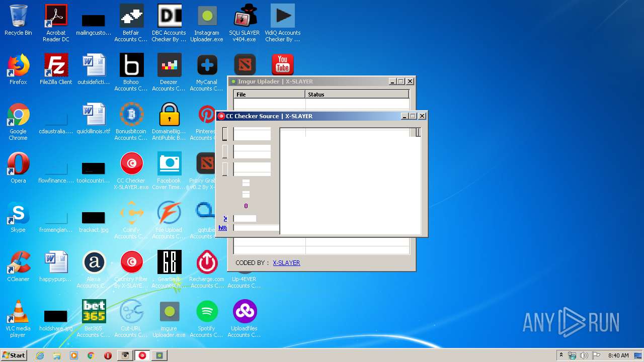Open the Start menu

(14, 355)
